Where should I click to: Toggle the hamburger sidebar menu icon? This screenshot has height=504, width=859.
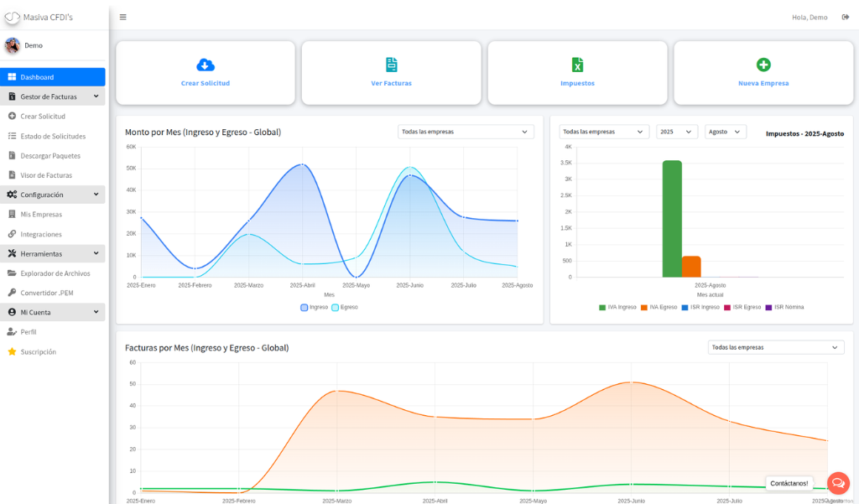pyautogui.click(x=123, y=17)
